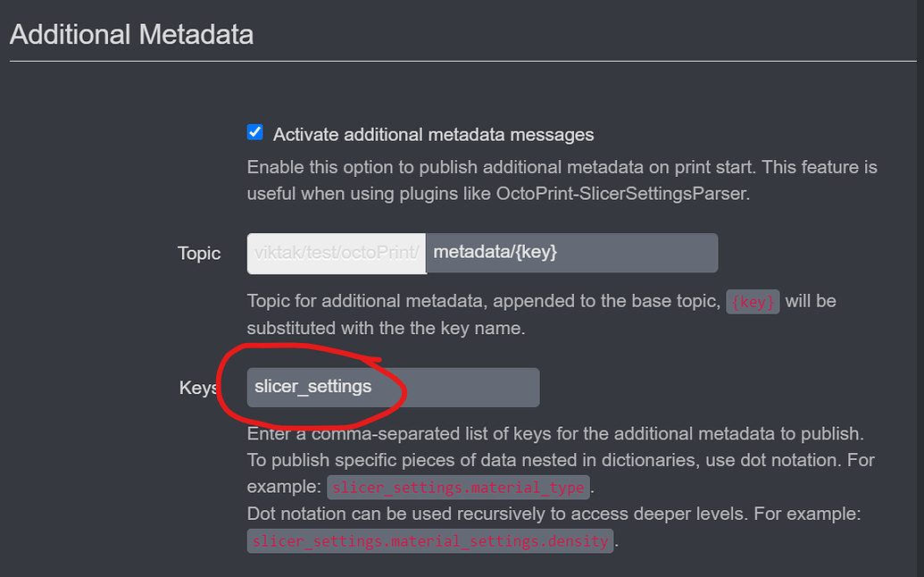Image resolution: width=924 pixels, height=577 pixels.
Task: Click the 'Additional Metadata' section heading
Action: 130,34
